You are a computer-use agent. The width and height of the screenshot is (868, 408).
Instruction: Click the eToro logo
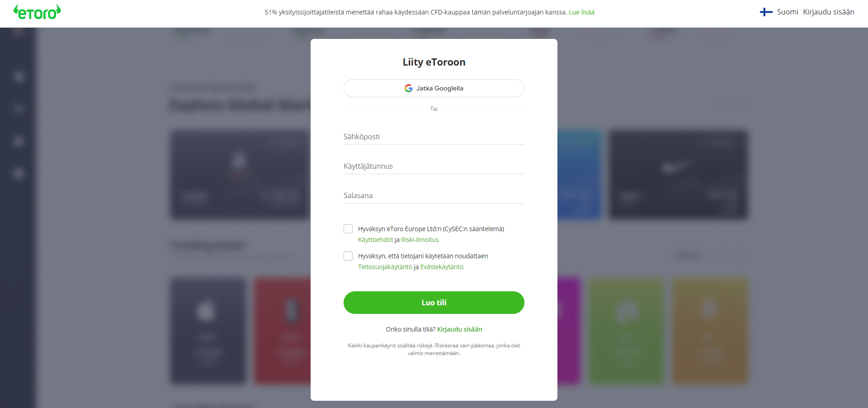click(x=37, y=12)
